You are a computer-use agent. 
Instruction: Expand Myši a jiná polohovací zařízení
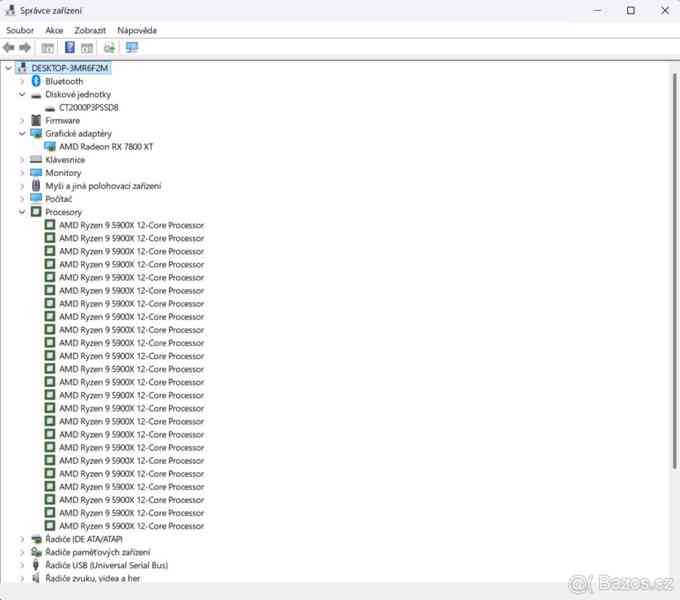coord(22,186)
